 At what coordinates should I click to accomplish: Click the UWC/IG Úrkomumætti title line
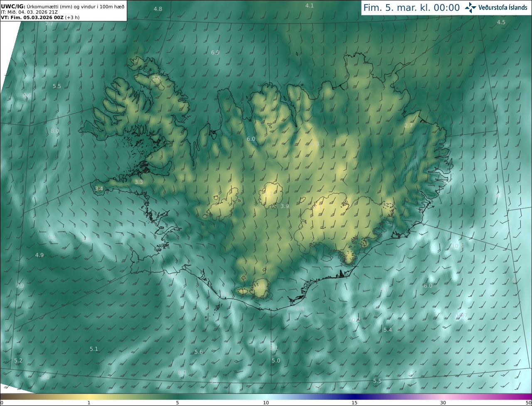point(63,7)
